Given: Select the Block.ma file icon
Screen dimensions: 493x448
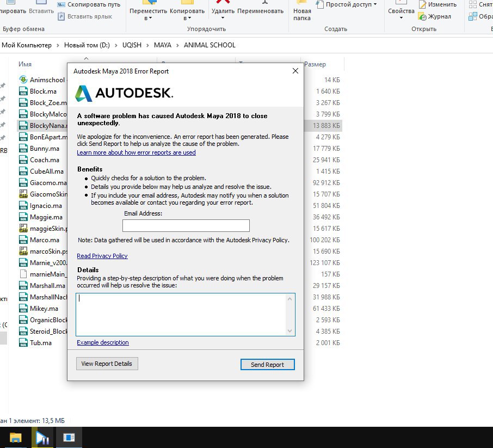Looking at the screenshot, I should coord(23,91).
